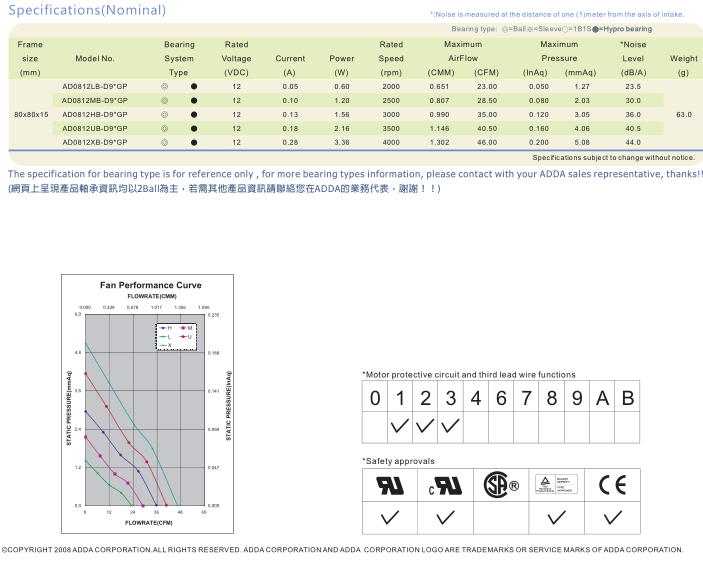The width and height of the screenshot is (703, 567).
Task: Click the checkmark beneath the cUL logo
Action: (446, 517)
